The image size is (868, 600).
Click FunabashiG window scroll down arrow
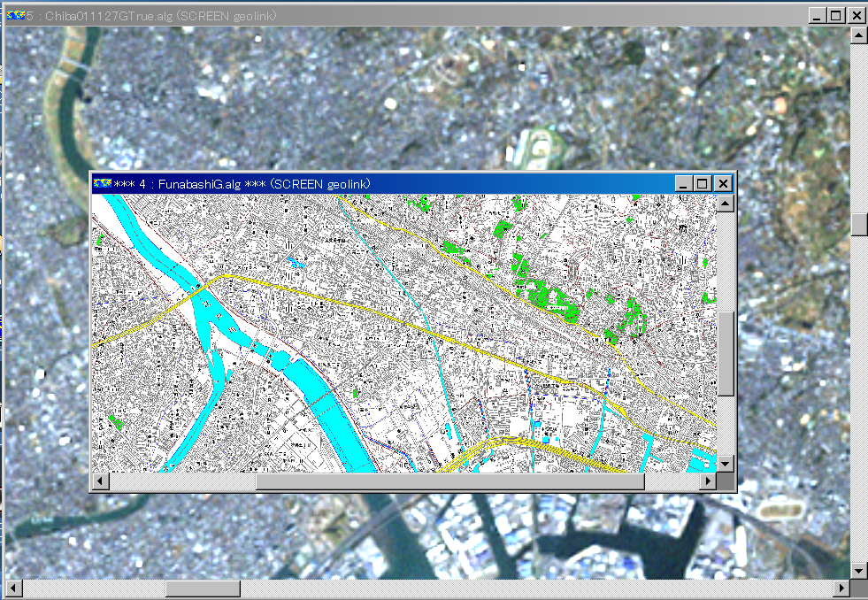(726, 464)
